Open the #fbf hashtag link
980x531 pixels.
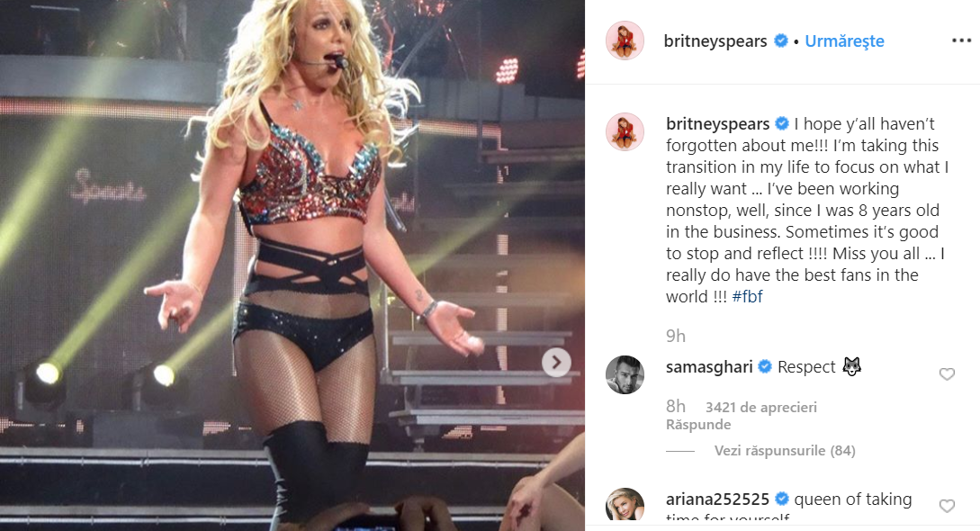pos(748,297)
